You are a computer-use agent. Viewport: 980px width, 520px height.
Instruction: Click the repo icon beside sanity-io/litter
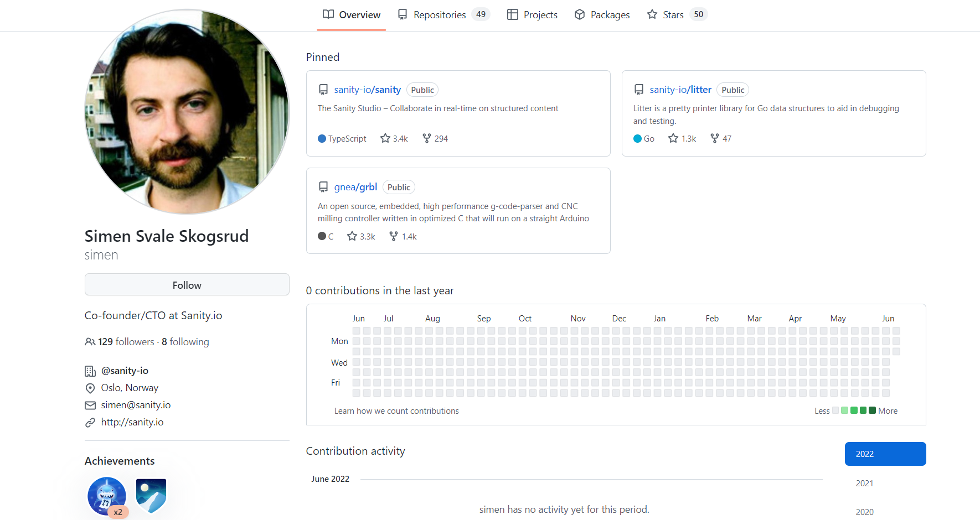click(x=639, y=90)
